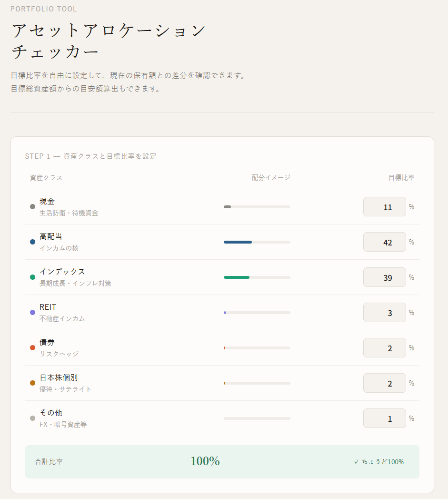Click the blue dot icon beside 高配当
The image size is (448, 499).
coord(32,242)
